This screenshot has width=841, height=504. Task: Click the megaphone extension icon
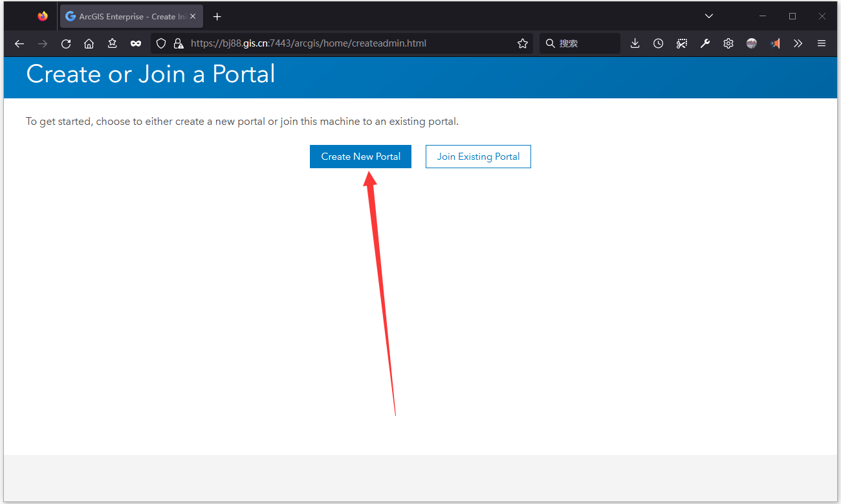pyautogui.click(x=775, y=43)
